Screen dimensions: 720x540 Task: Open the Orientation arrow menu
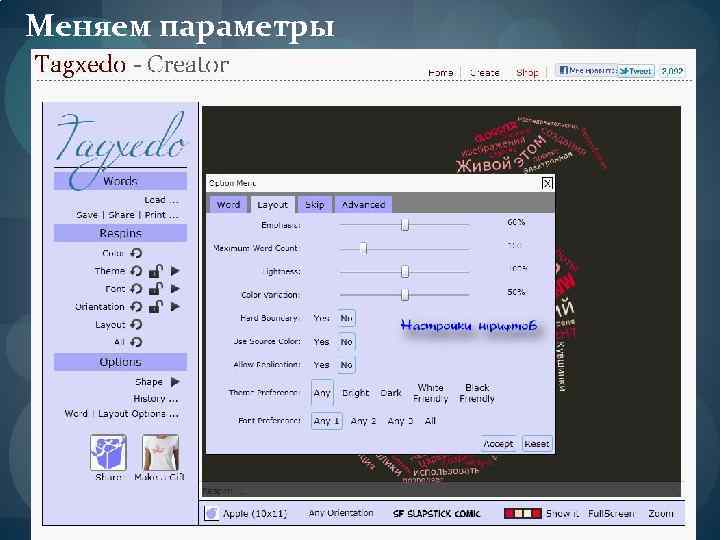175,307
